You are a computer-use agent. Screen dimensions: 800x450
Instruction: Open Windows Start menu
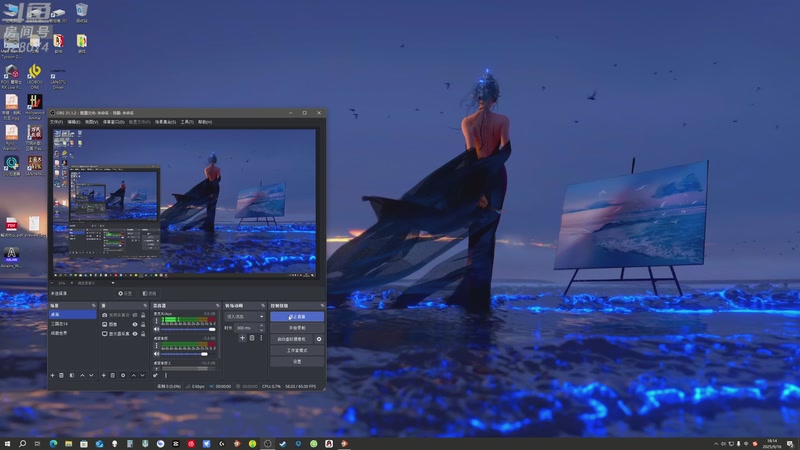click(x=7, y=444)
